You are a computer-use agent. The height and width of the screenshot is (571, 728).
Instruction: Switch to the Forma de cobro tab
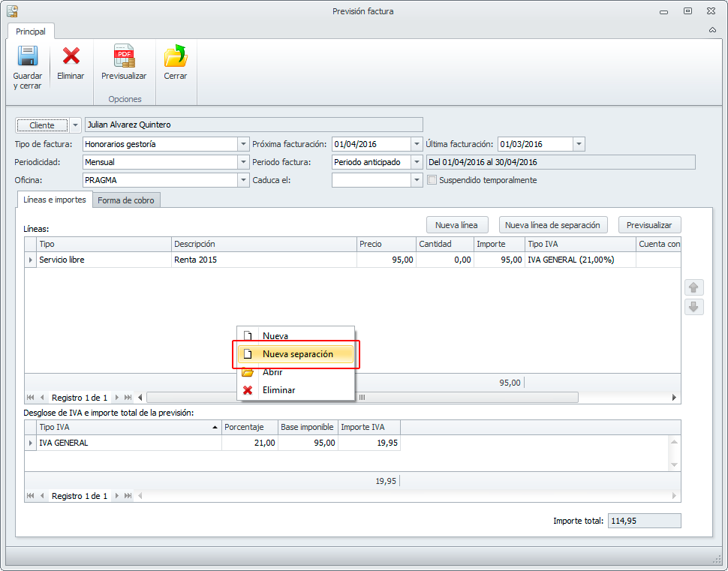[126, 200]
